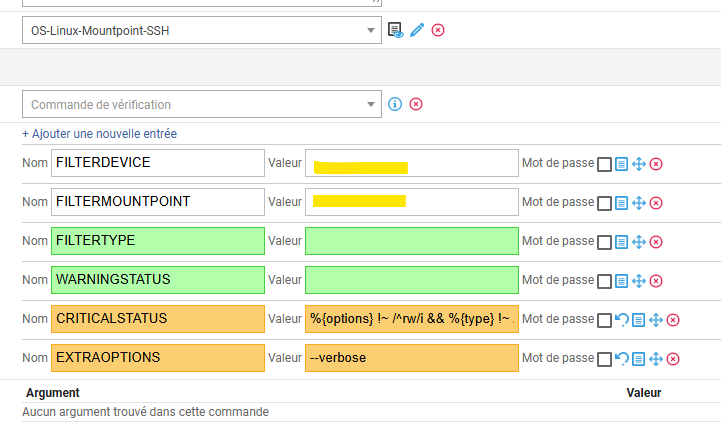
Task: Click the FILTERDEVICE name field
Action: (158, 163)
